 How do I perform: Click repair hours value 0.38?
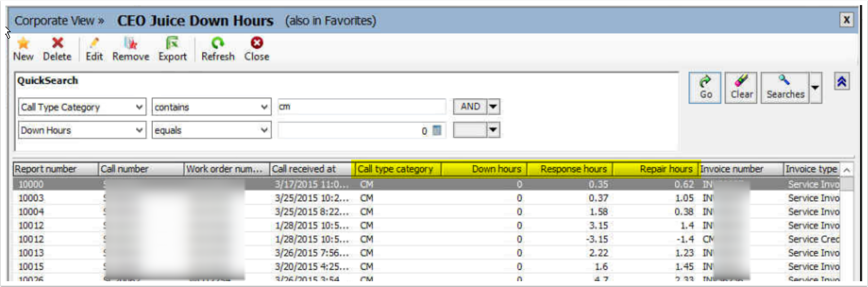point(684,212)
